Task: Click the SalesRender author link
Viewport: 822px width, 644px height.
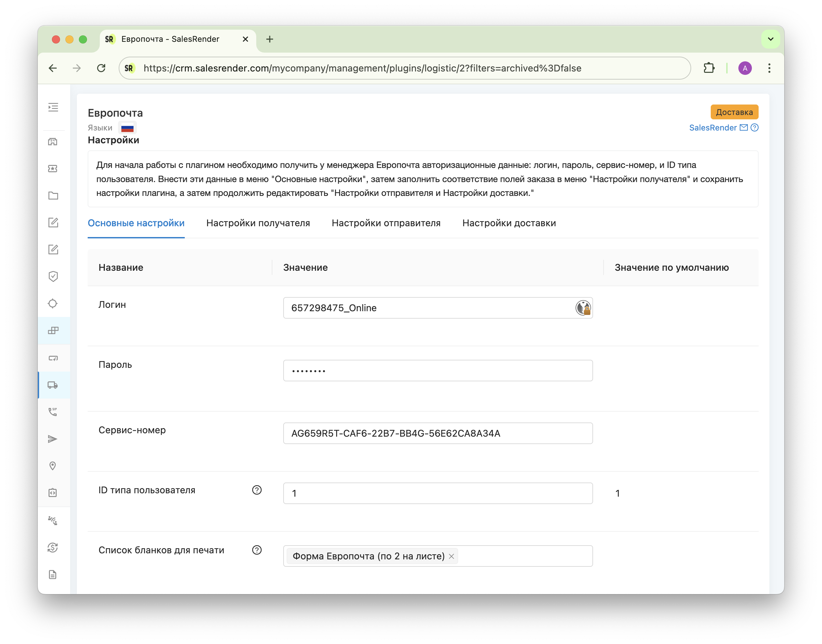Action: 712,128
